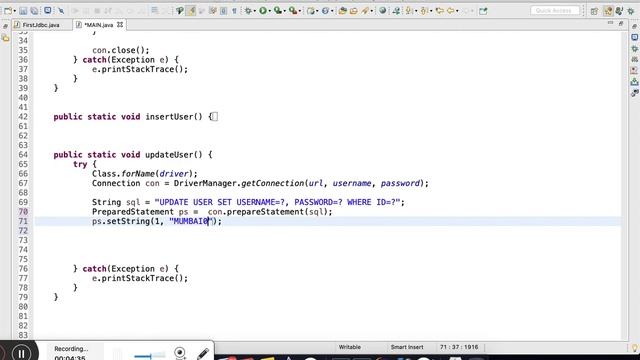
Task: Open the Debug dropdown arrow
Action: click(255, 11)
